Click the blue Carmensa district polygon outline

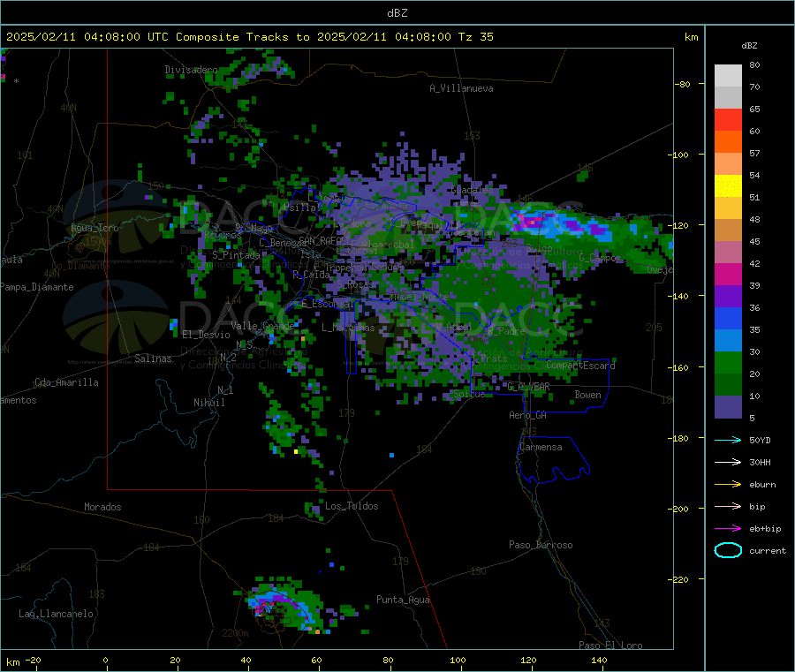tap(553, 459)
